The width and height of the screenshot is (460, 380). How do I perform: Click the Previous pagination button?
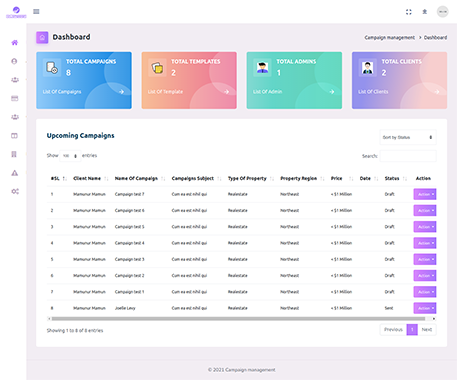coord(393,330)
